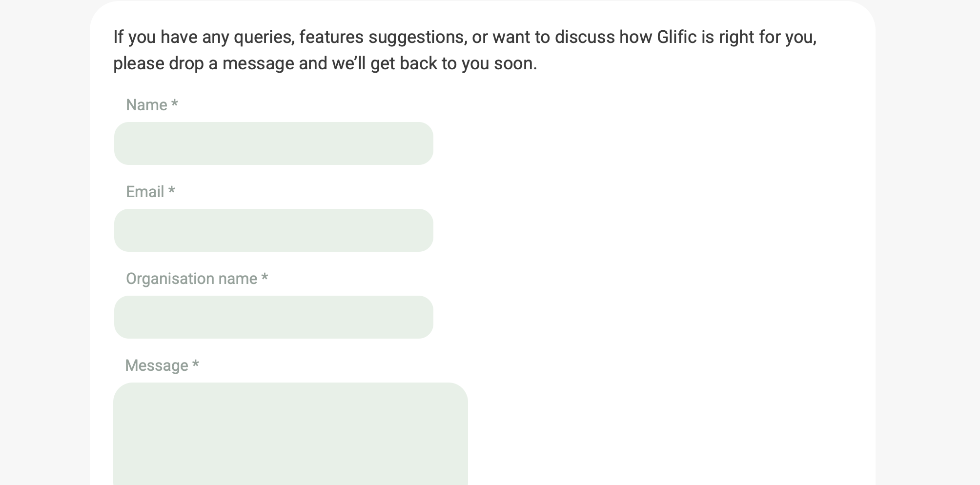
Task: Click inside the Message text area
Action: tap(290, 433)
